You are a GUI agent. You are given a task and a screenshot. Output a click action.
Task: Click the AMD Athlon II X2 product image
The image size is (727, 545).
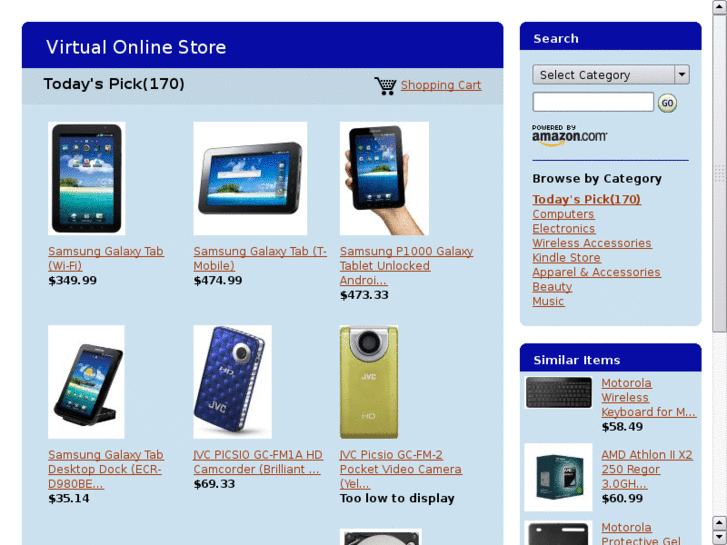pyautogui.click(x=558, y=477)
